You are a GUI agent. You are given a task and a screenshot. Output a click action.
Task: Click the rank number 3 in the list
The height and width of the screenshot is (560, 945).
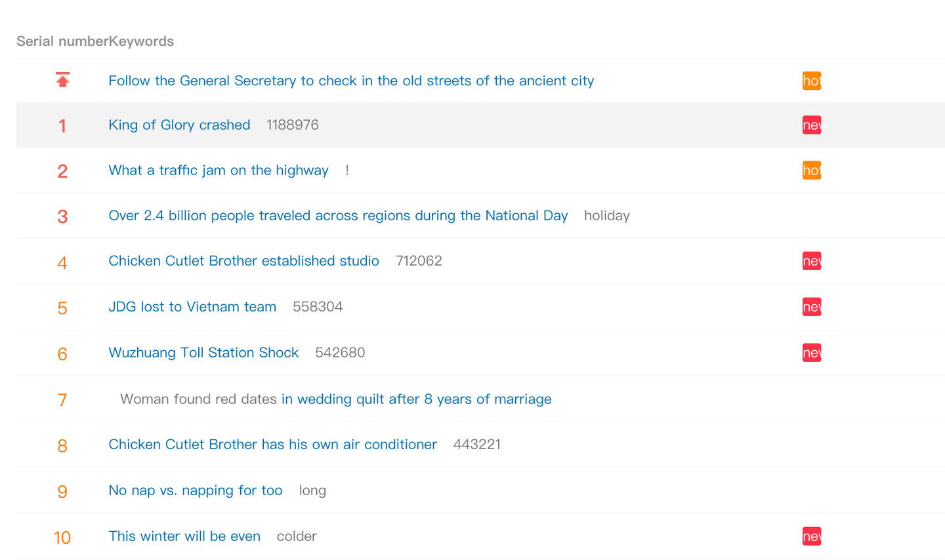click(x=62, y=216)
